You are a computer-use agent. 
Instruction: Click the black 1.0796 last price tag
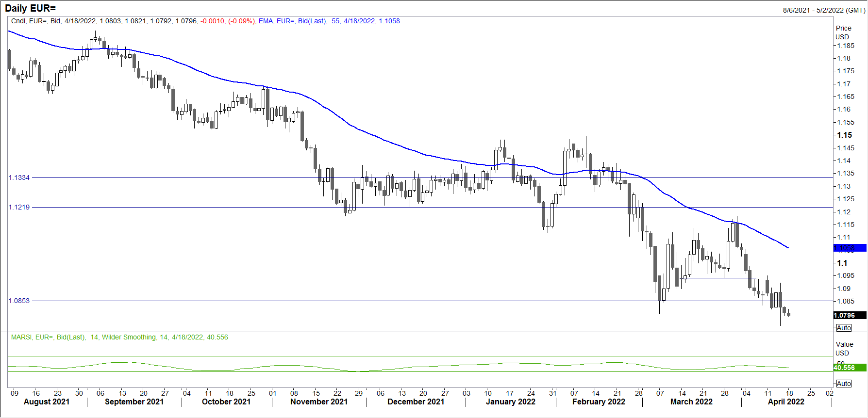(x=850, y=315)
